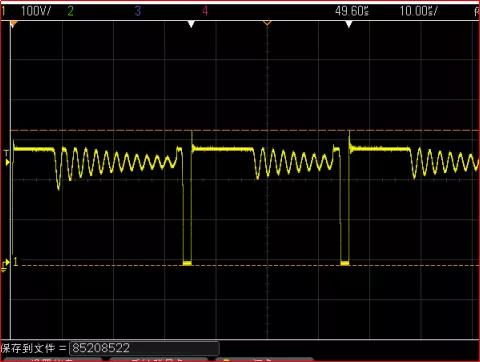Click the 保存到文件 save to file label
Screen dimensions: 480x362
[28, 348]
